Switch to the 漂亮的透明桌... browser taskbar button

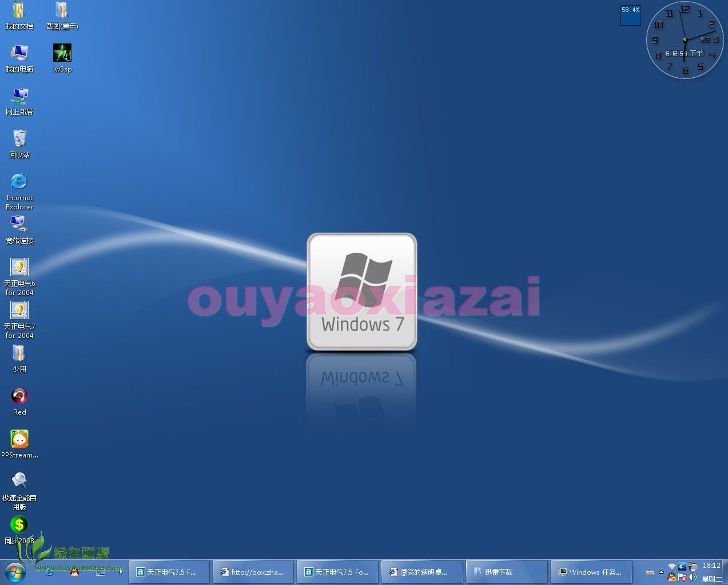pos(421,572)
